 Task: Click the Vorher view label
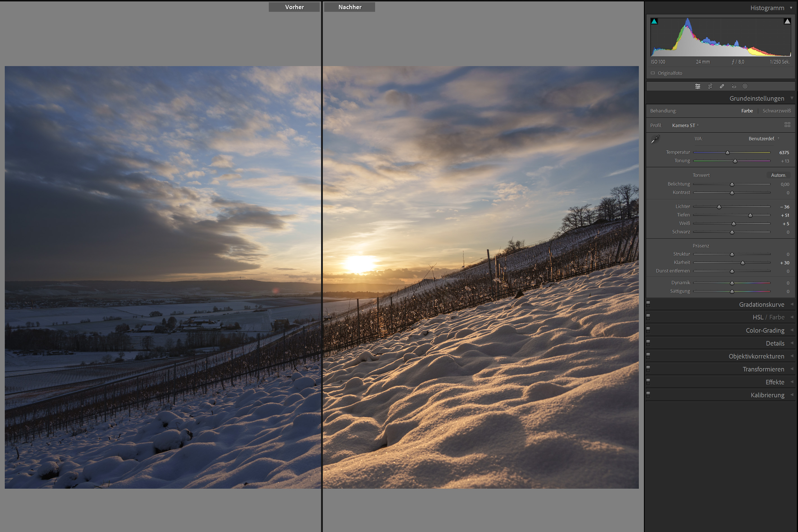point(294,7)
